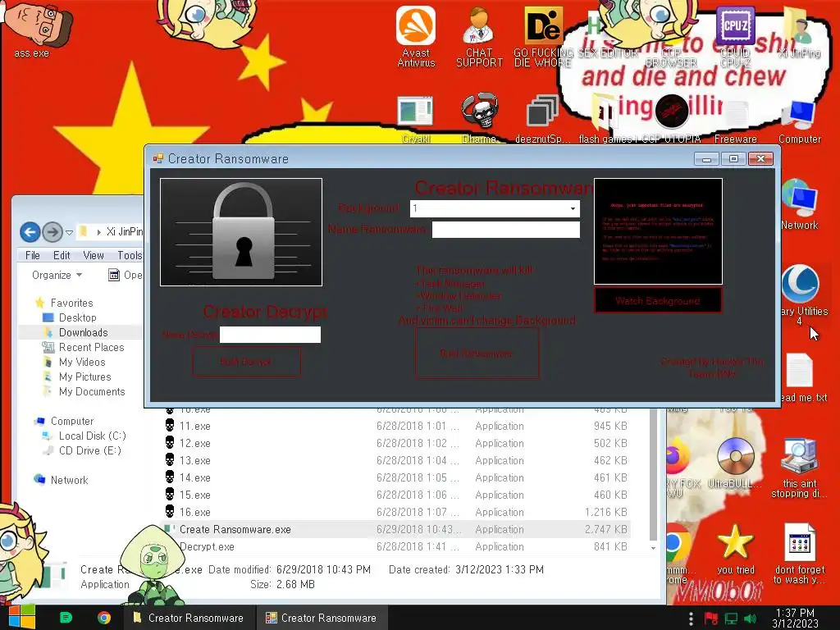Select Network in the Explorer sidebar
This screenshot has width=840, height=630.
(x=69, y=480)
